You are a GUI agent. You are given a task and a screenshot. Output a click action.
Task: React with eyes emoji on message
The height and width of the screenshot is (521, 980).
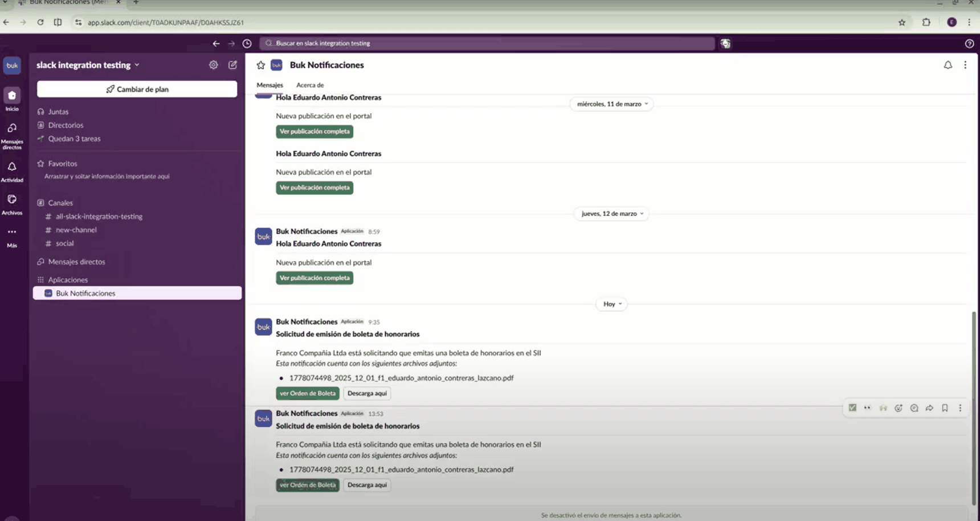tap(868, 408)
